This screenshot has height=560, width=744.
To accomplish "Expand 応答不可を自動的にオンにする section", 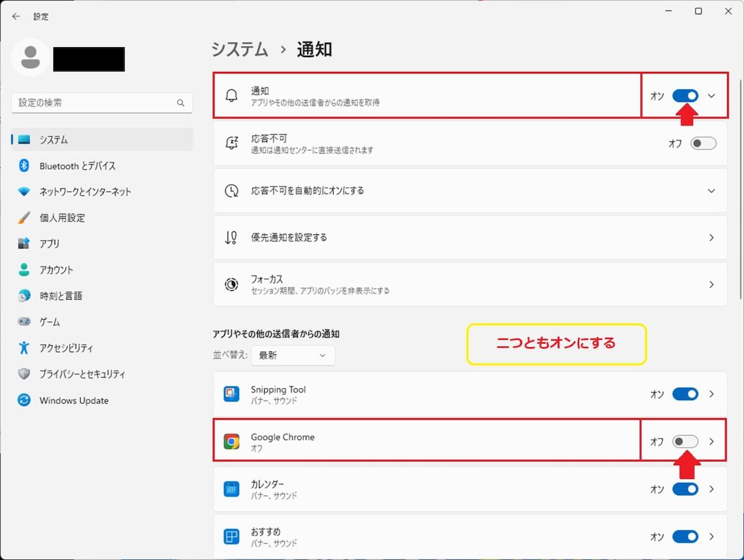I will (712, 190).
